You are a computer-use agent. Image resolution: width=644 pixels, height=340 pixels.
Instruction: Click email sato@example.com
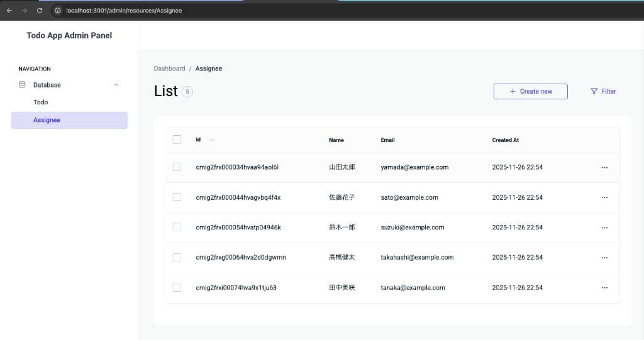[409, 197]
